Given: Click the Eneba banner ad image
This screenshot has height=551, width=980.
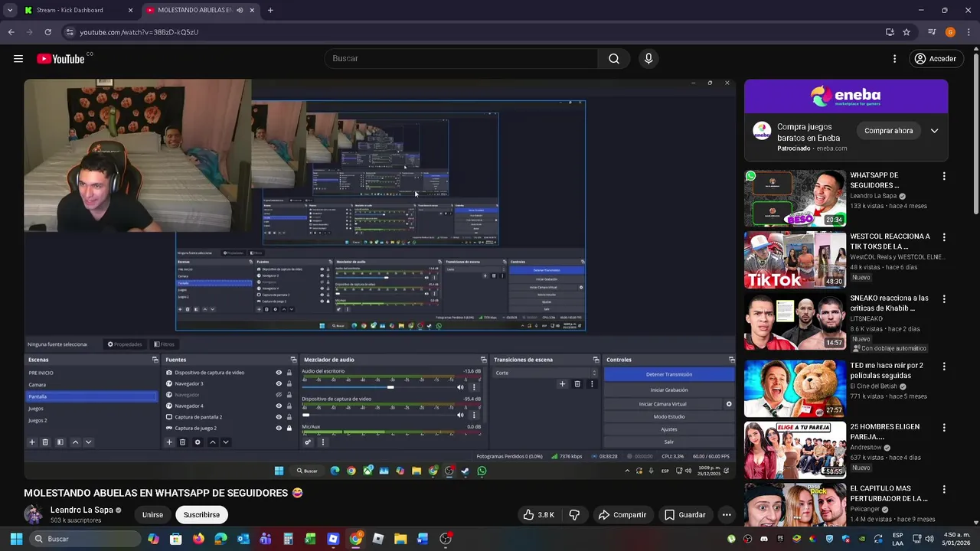Looking at the screenshot, I should pyautogui.click(x=846, y=96).
